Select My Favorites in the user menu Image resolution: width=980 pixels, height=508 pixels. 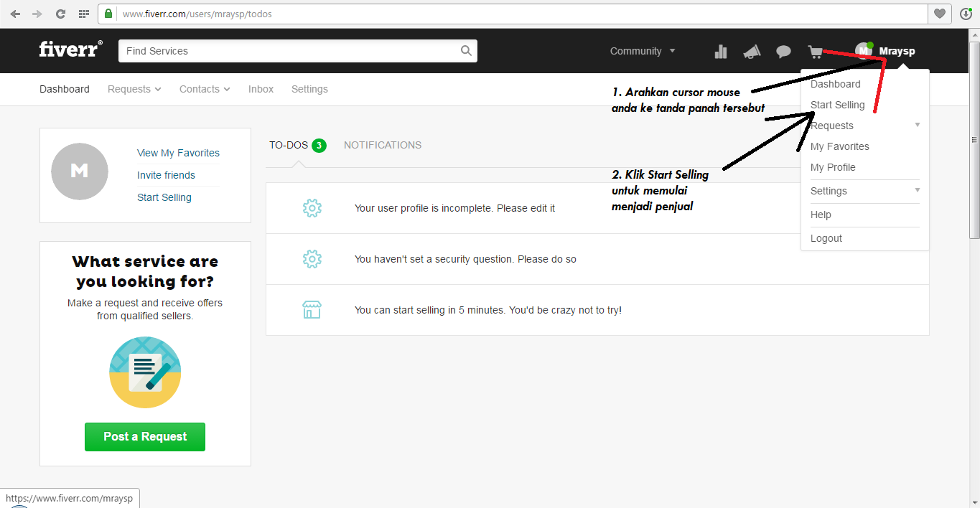(839, 146)
